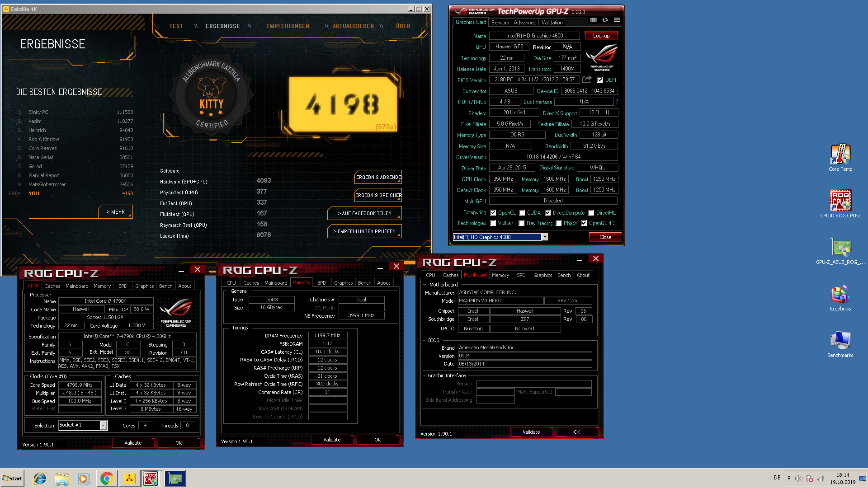868x488 pixels.
Task: Open the GPU-Z_ASUS_ROG desktop icon
Action: (840, 251)
